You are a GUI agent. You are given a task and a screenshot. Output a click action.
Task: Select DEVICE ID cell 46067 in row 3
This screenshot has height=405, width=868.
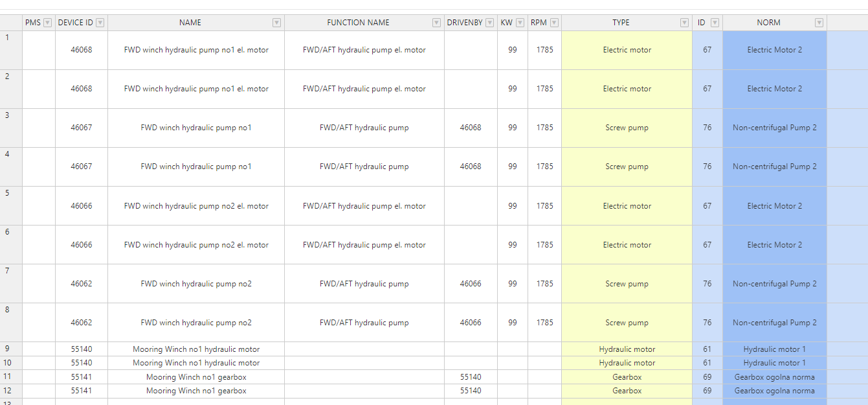(82, 128)
